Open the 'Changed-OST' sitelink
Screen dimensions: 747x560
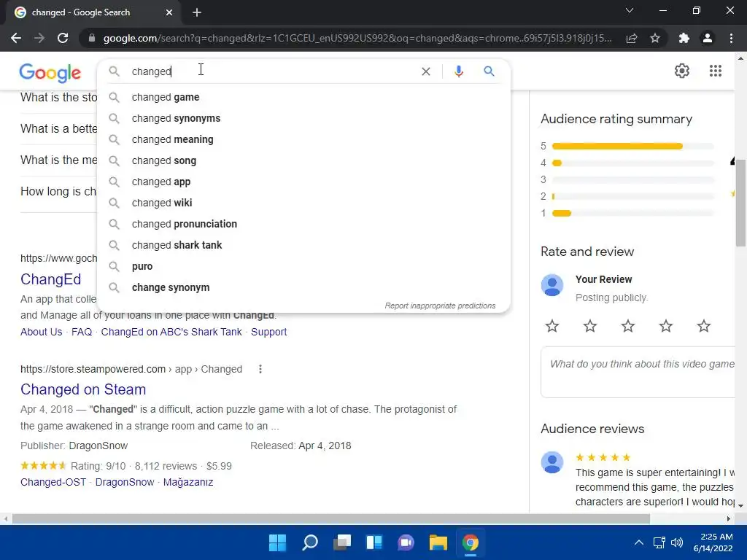pyautogui.click(x=53, y=482)
